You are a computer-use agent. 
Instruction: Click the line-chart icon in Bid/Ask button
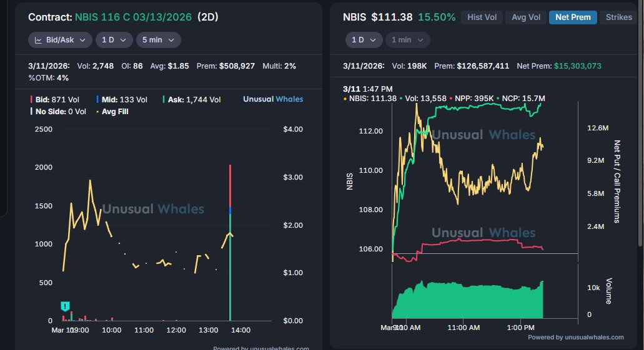[38, 40]
